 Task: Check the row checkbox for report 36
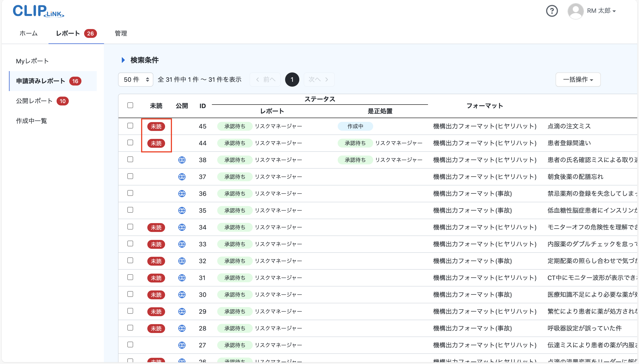[x=130, y=193]
